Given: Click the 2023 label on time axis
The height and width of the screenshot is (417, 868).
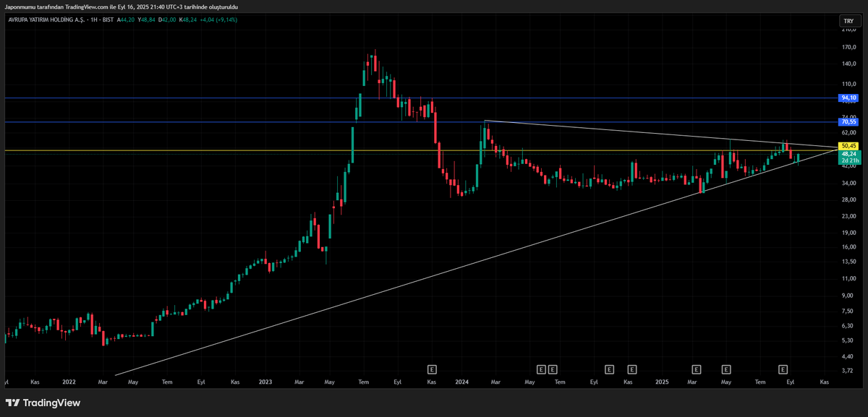Looking at the screenshot, I should tap(265, 381).
